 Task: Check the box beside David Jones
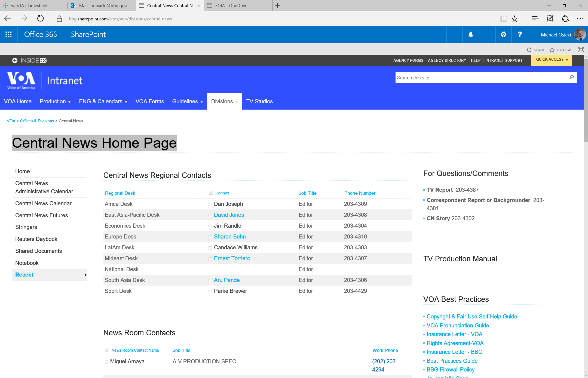click(x=210, y=215)
